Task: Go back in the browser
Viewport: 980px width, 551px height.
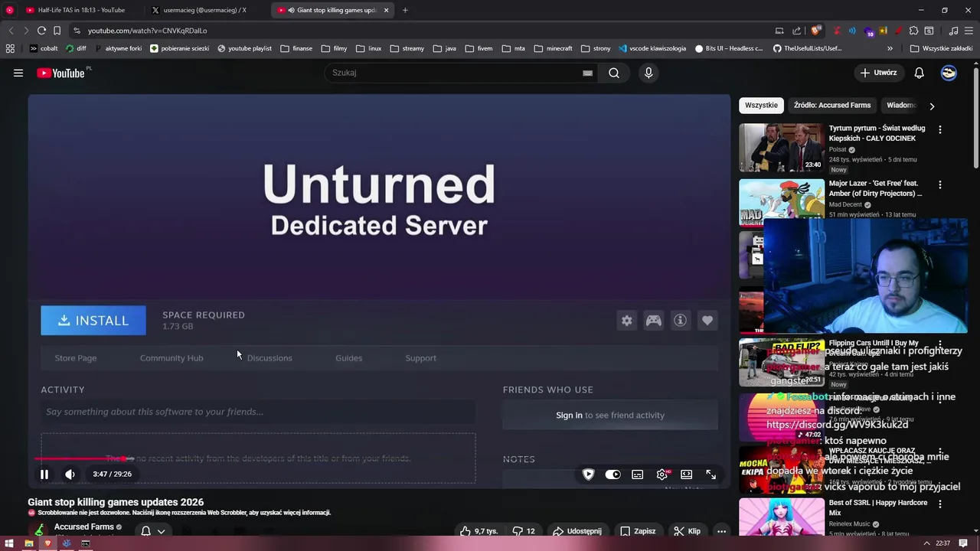Action: pos(11,31)
